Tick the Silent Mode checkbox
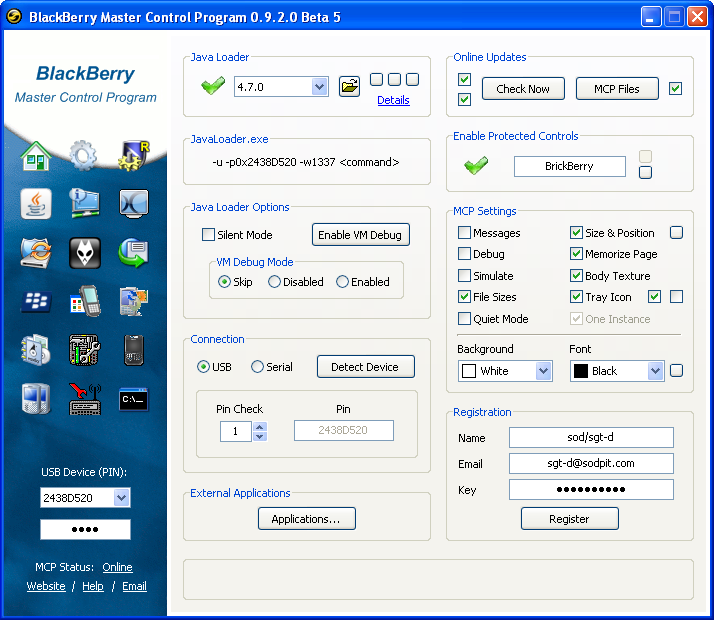Image resolution: width=714 pixels, height=620 pixels. (x=208, y=235)
